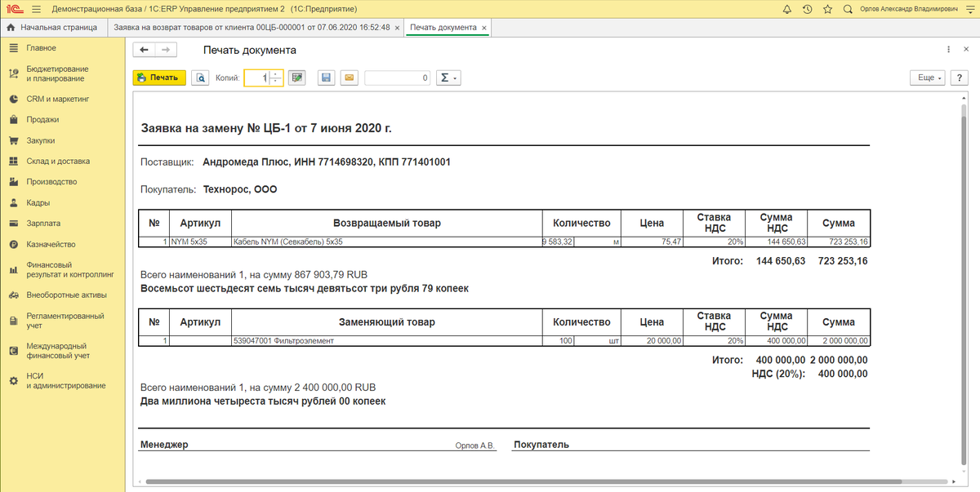Click the Возвращаемый товар column header
This screenshot has height=492, width=980.
point(387,223)
